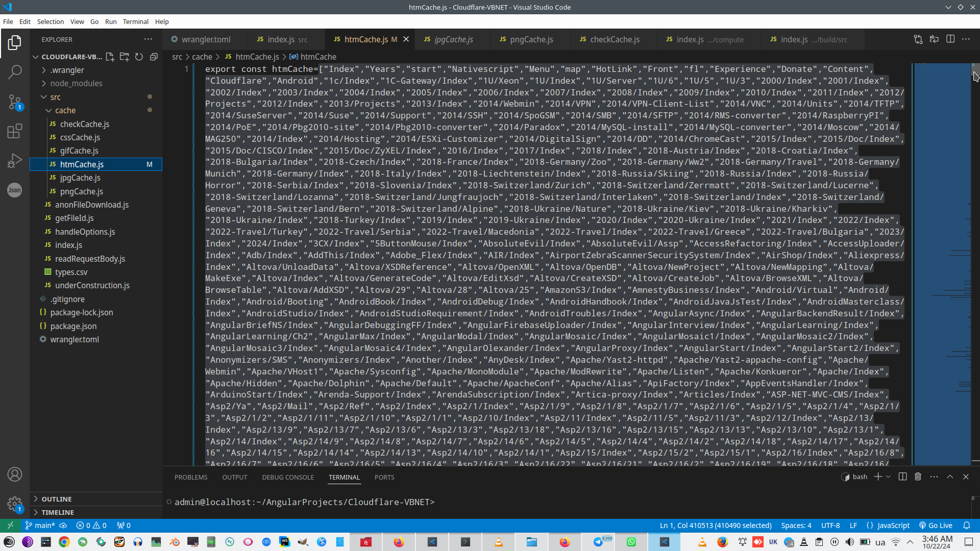Expand the OUTLINE section
Viewport: 980px width, 551px height.
tap(56, 499)
